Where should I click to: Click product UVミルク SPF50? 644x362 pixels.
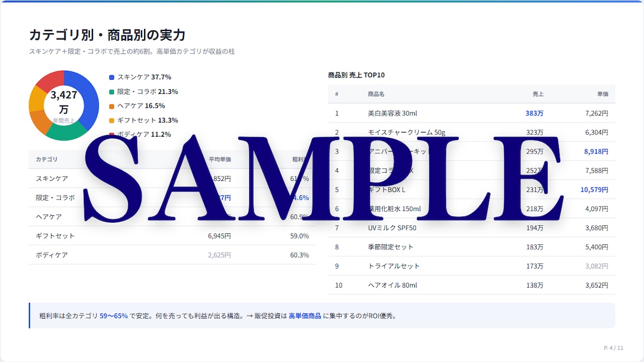click(392, 228)
